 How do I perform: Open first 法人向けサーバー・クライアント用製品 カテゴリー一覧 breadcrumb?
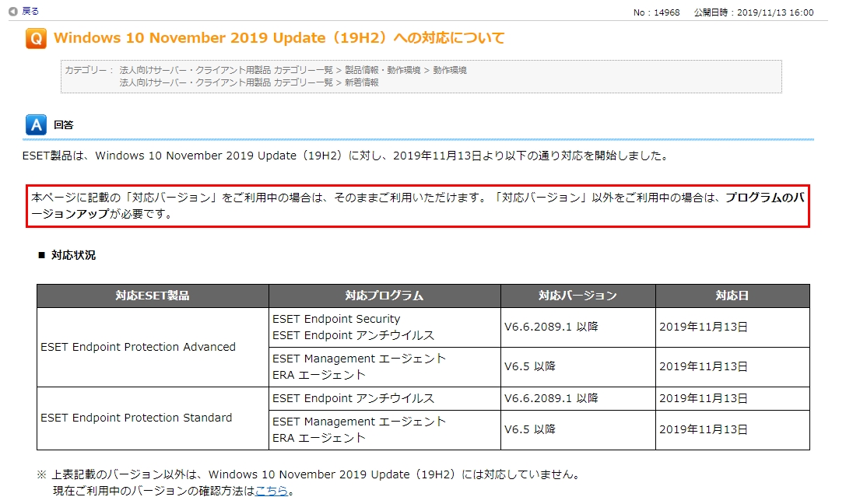(x=226, y=70)
